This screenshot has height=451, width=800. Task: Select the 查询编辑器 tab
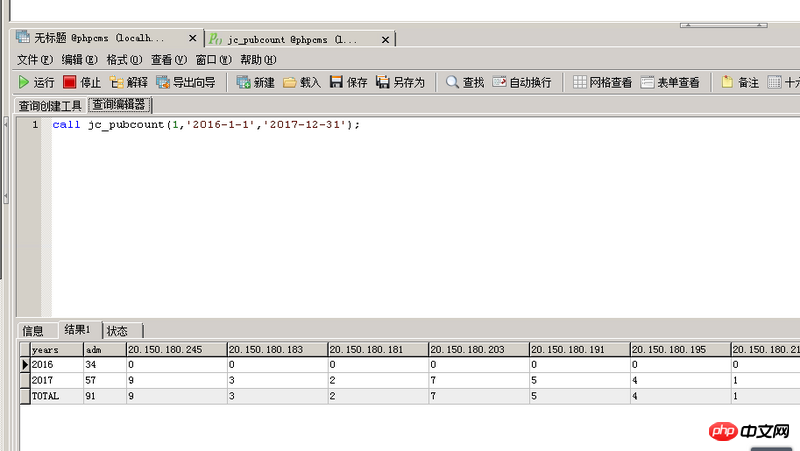(119, 105)
